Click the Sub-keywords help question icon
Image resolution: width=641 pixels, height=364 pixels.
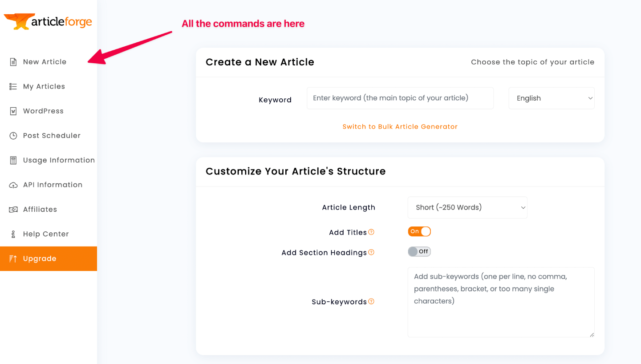(371, 301)
